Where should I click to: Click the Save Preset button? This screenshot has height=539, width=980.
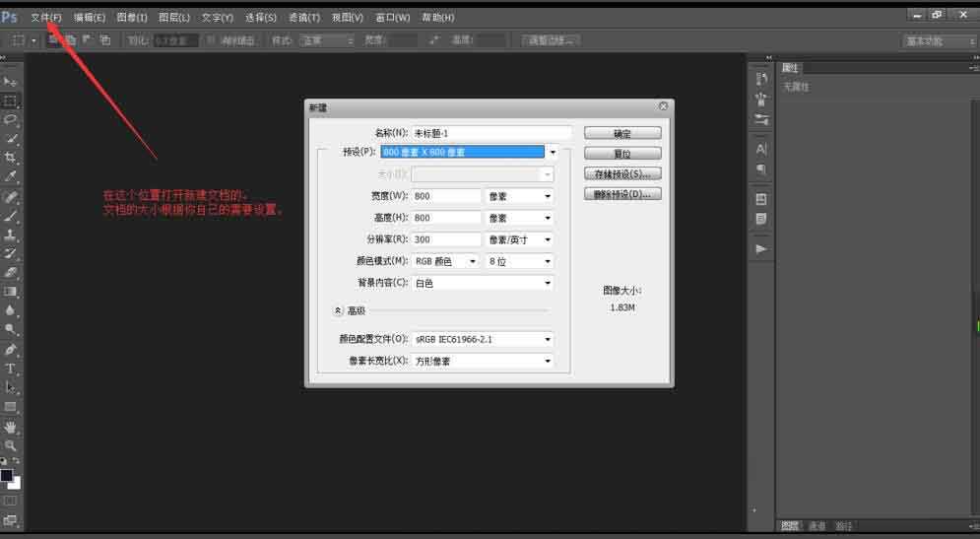click(x=622, y=174)
